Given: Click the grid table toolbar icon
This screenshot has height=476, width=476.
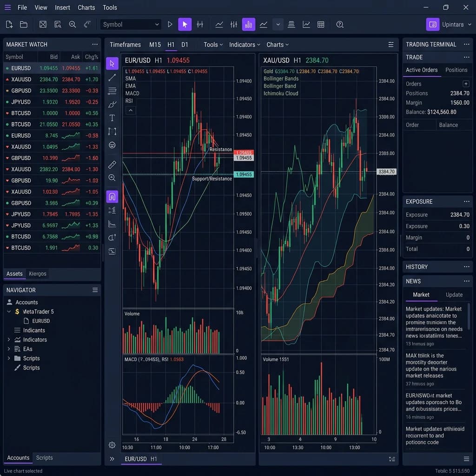Looking at the screenshot, I should [321, 25].
